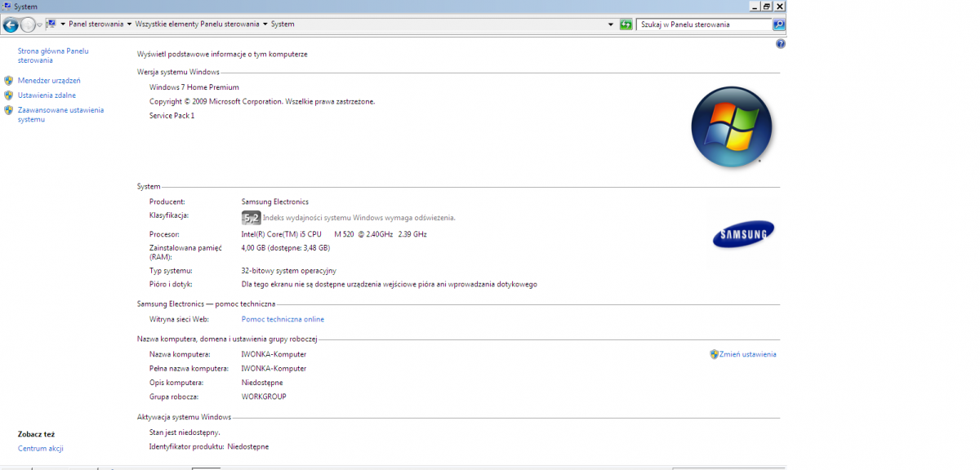Image resolution: width=980 pixels, height=470 pixels.
Task: Click the Samsung Electronics producer value
Action: click(x=275, y=202)
